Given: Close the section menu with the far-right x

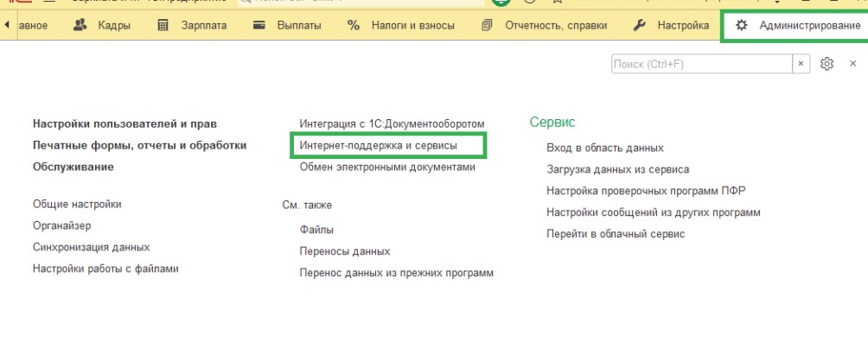Looking at the screenshot, I should click(853, 64).
